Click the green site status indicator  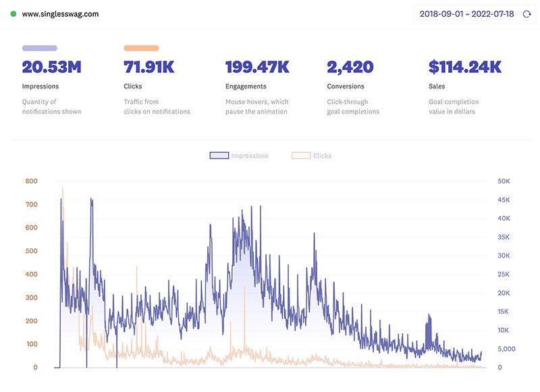[x=14, y=12]
